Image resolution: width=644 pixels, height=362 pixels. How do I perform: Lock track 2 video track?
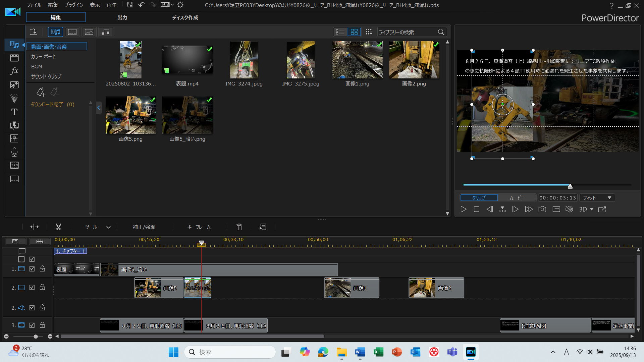42,287
